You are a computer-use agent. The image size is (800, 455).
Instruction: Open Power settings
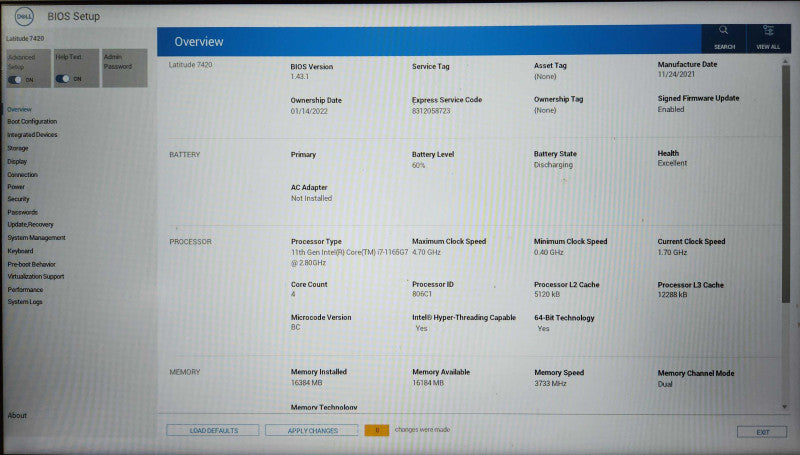(16, 187)
